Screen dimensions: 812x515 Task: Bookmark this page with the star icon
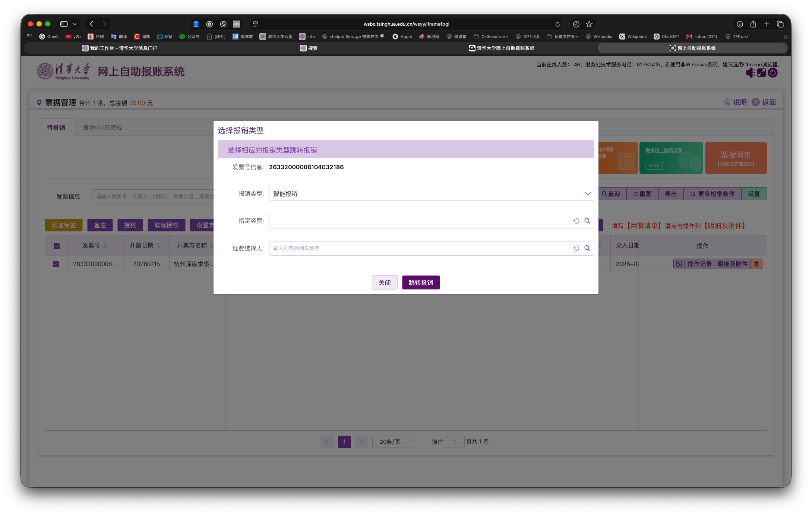589,24
